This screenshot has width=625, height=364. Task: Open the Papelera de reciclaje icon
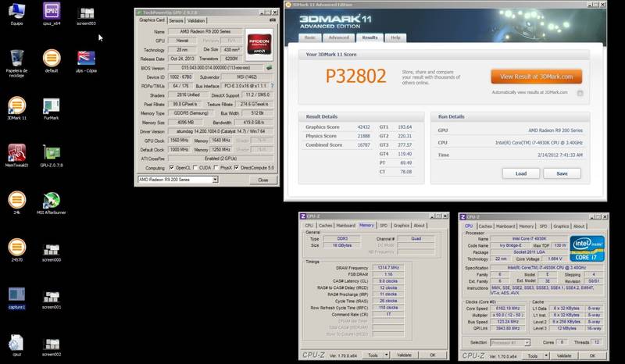click(16, 63)
